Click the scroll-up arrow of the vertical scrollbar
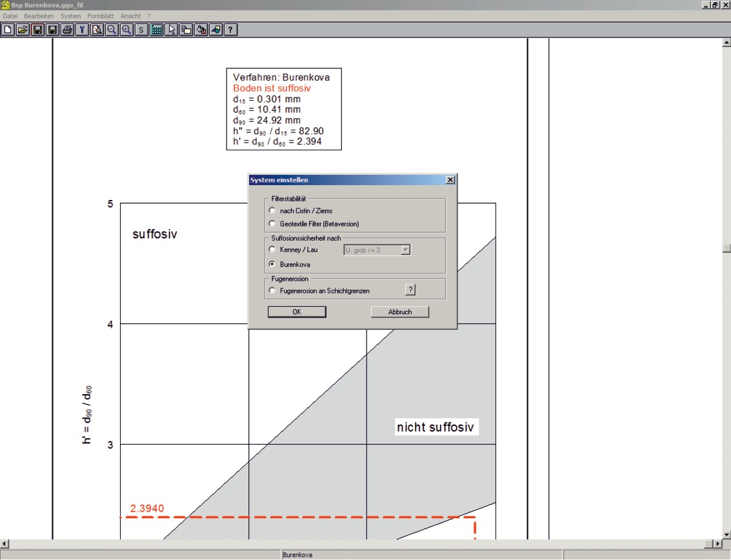Image resolution: width=731 pixels, height=560 pixels. pyautogui.click(x=726, y=43)
